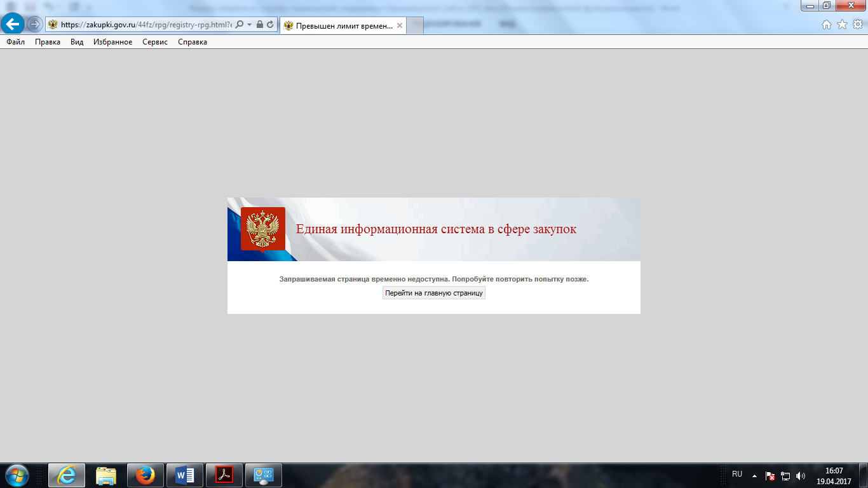Click the browser Forward arrow button
This screenshot has width=868, height=488.
[34, 25]
